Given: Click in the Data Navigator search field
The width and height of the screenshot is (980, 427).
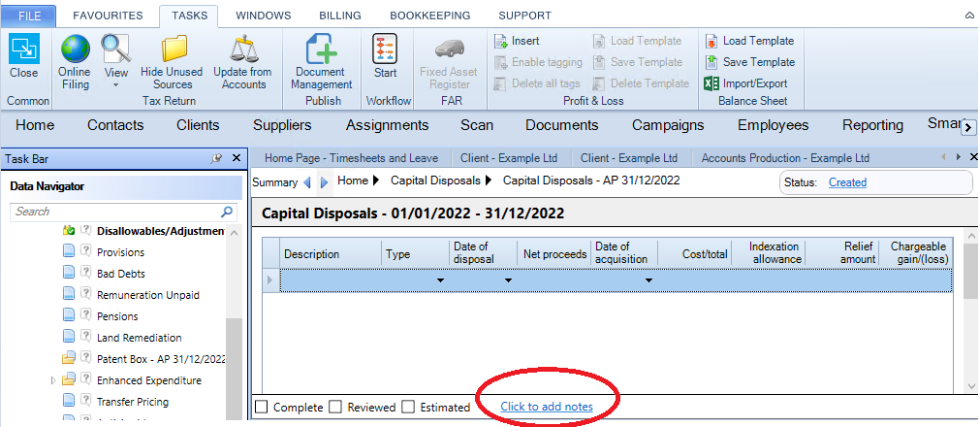Looking at the screenshot, I should coord(116,212).
